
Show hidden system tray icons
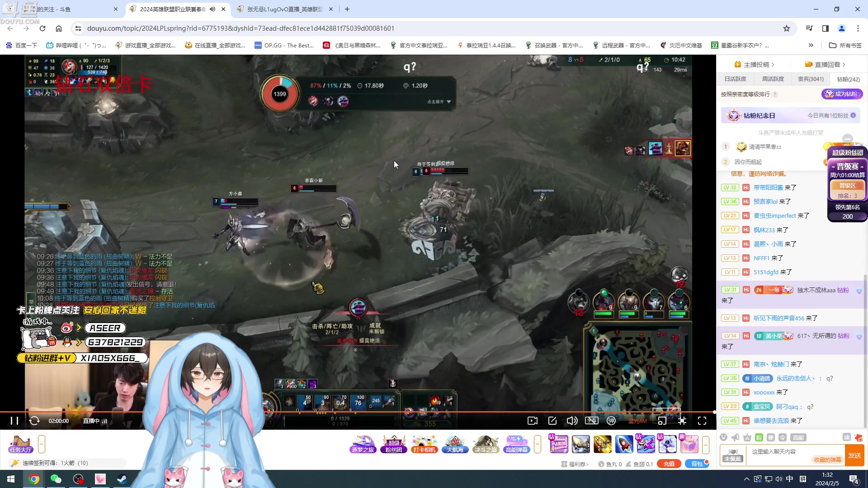coord(746,479)
